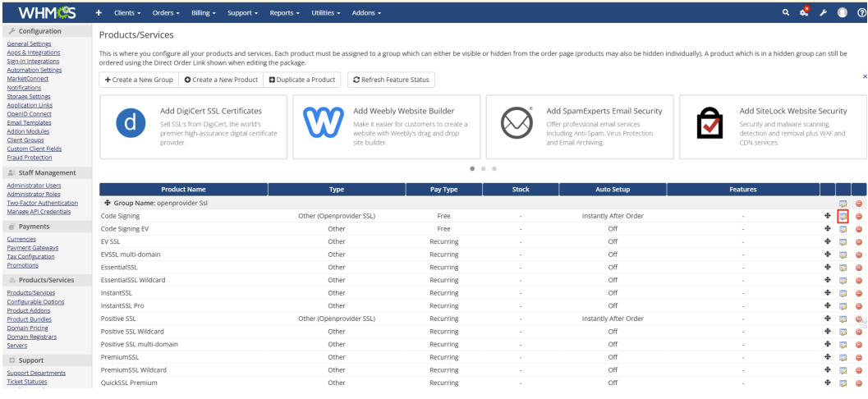
Task: Delete the EVSSL multi-domain product
Action: [859, 255]
